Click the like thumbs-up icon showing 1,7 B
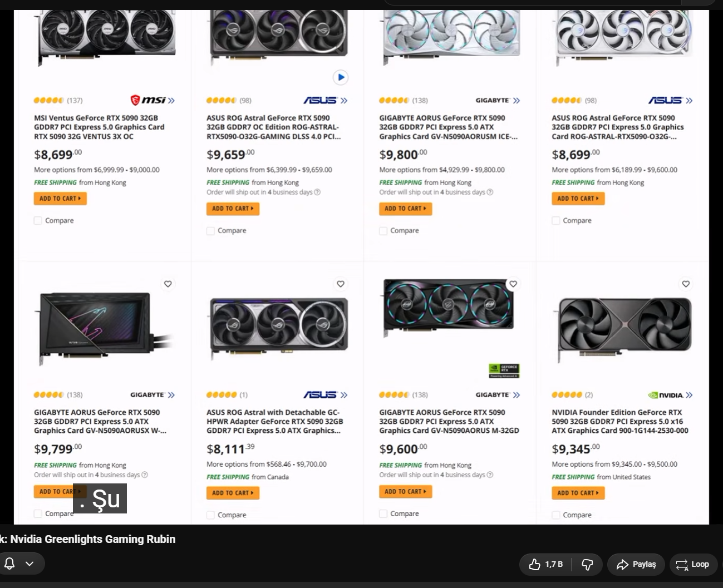723x588 pixels. coord(534,564)
